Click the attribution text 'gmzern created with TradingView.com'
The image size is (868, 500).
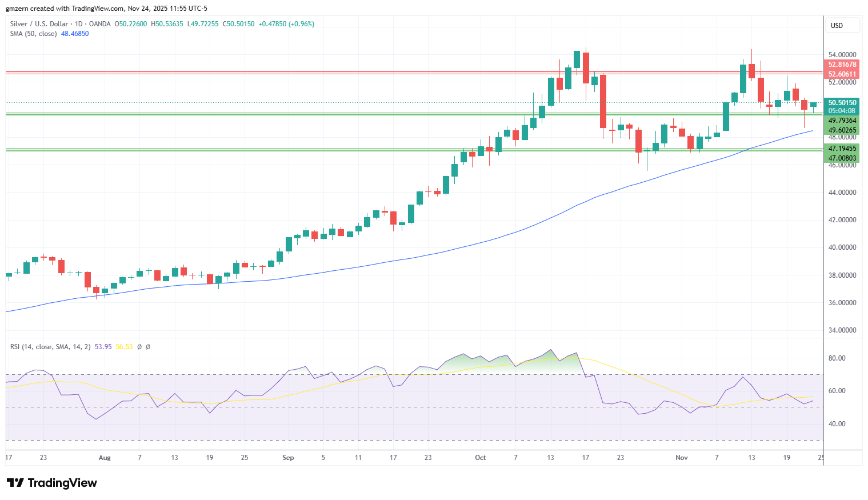(x=65, y=9)
